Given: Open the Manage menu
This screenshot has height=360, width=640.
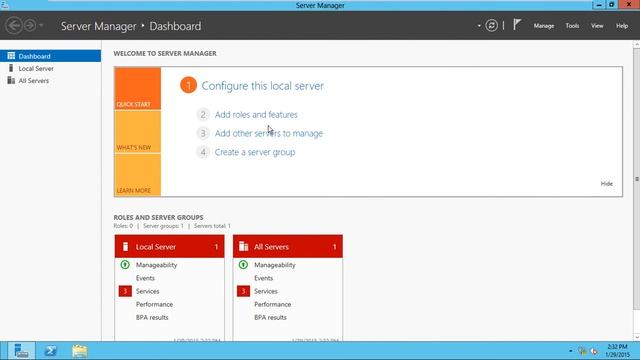Looking at the screenshot, I should [x=544, y=26].
